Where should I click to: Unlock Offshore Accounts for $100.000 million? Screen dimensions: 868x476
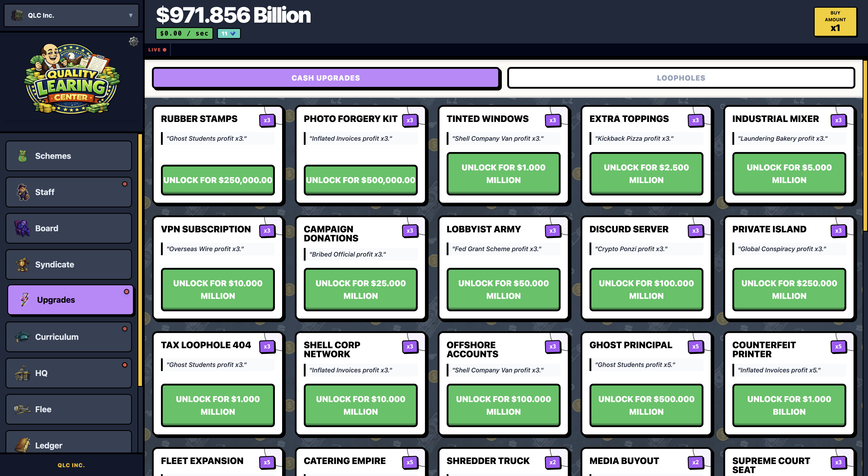(503, 405)
